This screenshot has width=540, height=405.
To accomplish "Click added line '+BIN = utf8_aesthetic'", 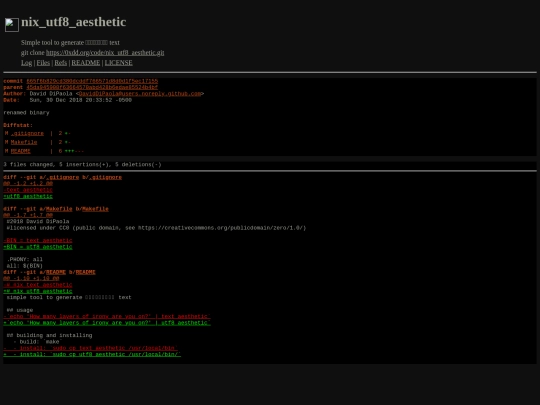I will tap(38, 247).
